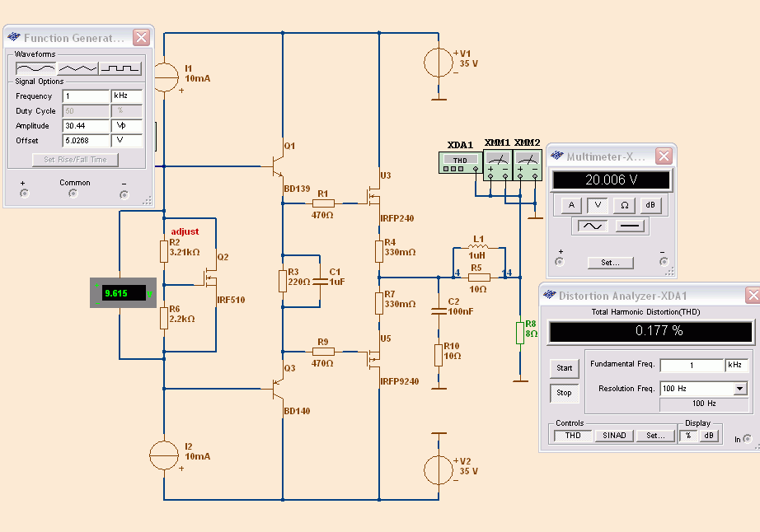This screenshot has height=532, width=760.
Task: Click the XMM2 multimeter instrument icon
Action: click(528, 165)
